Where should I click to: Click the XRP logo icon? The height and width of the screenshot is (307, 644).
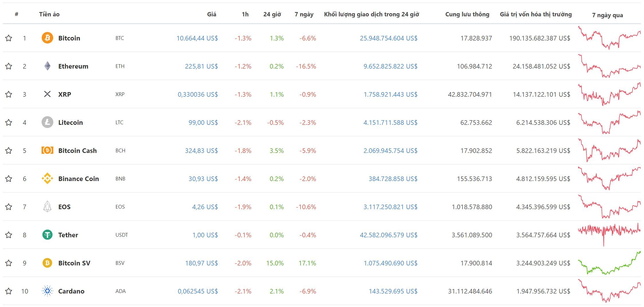pos(47,94)
